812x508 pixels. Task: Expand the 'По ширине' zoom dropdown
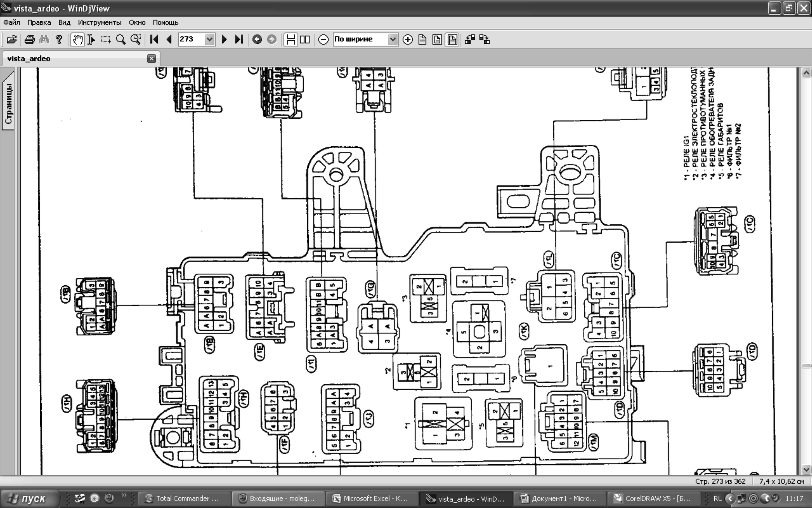click(392, 40)
